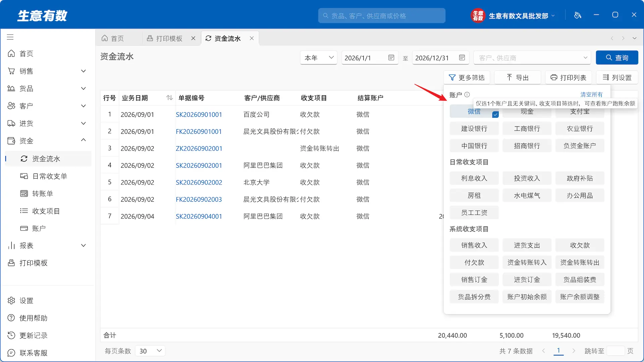Click the home icon beside sidebar 首页

11,53
